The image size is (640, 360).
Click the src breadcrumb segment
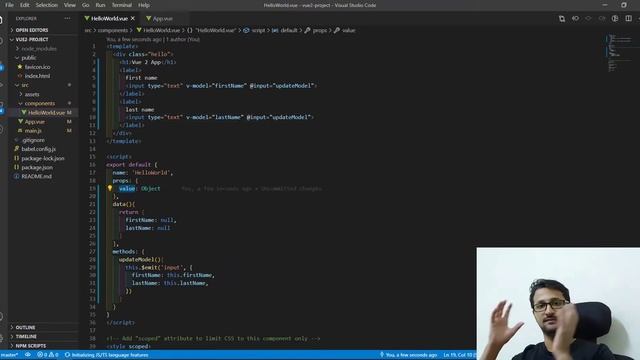pos(88,31)
